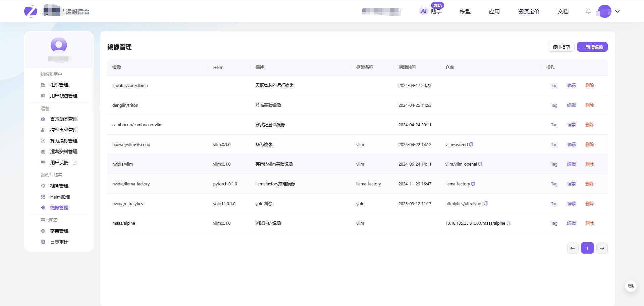The width and height of the screenshot is (644, 306).
Task: Edit the iluvatar/corexllama image
Action: (572, 86)
